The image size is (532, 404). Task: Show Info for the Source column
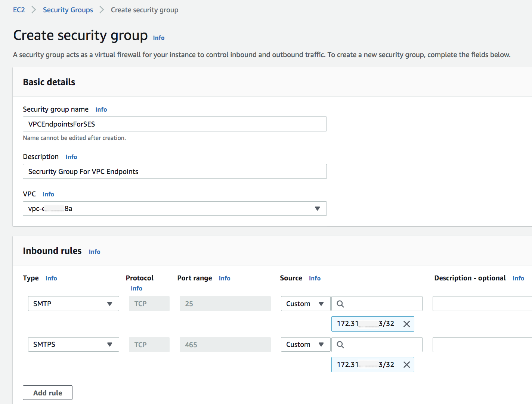tap(315, 279)
